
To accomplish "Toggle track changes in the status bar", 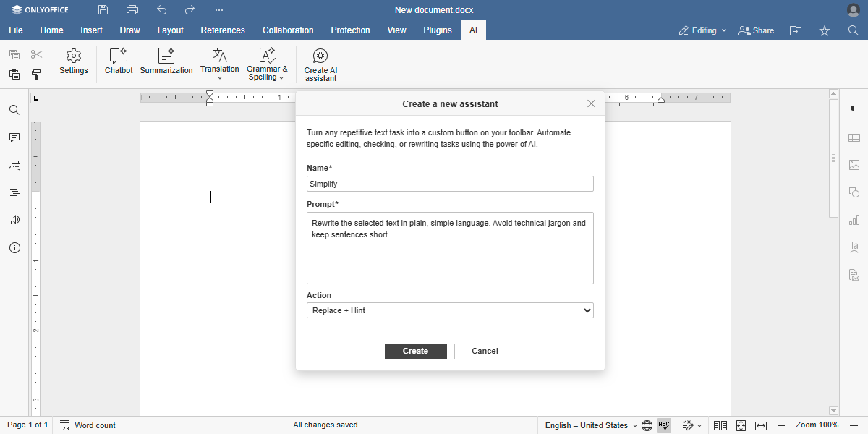I will 689,425.
